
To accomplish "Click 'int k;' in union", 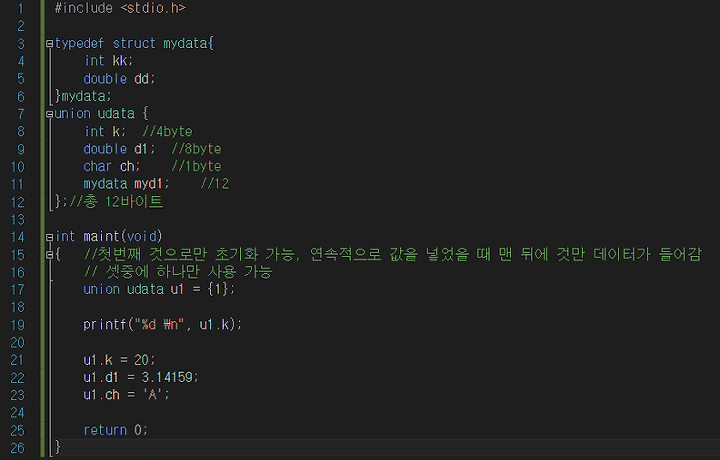I will [x=105, y=132].
